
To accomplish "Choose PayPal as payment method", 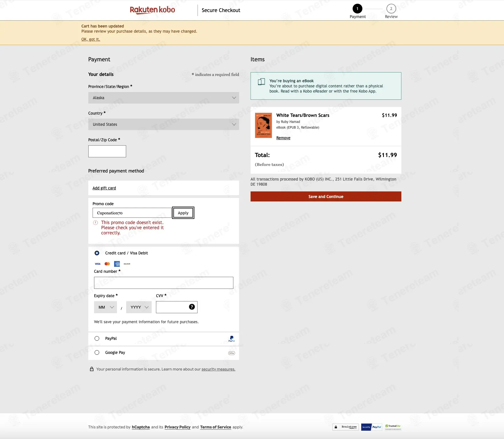I will [97, 338].
